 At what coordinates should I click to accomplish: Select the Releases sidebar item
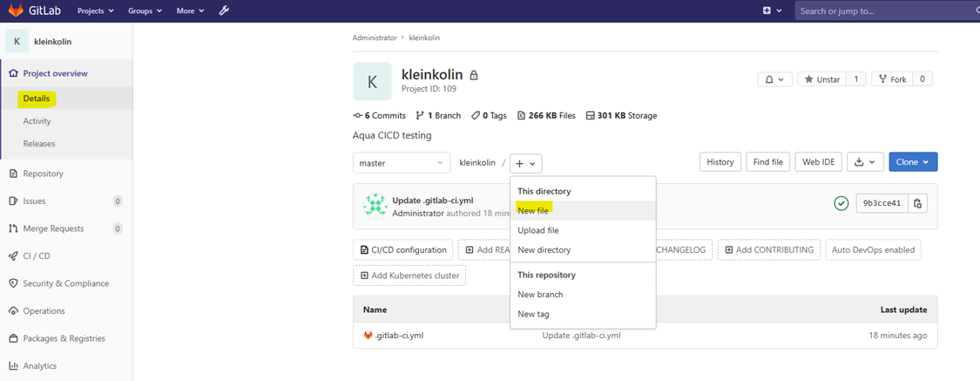coord(38,143)
